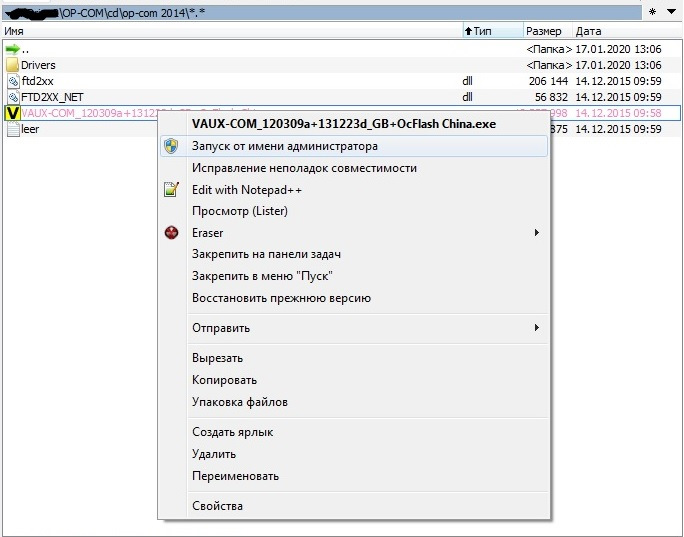Choose Запуск от имени администратора

354,146
